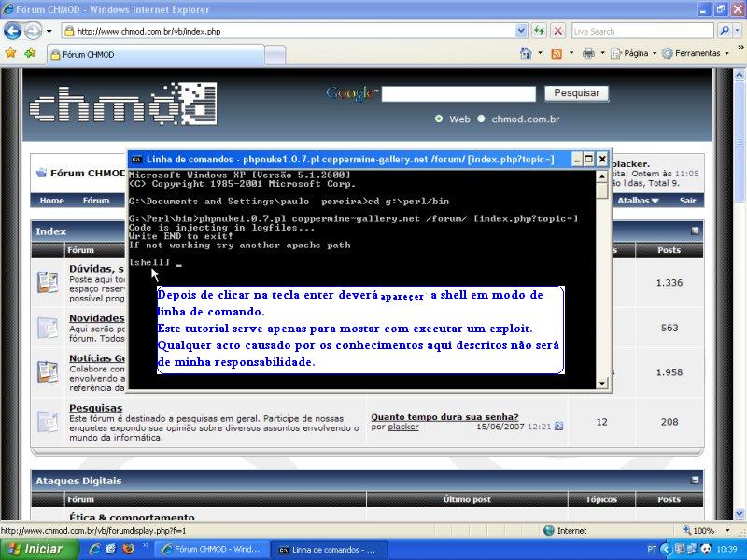Screen dimensions: 747x560
Task: Expand the Print dropdown arrow
Action: pyautogui.click(x=602, y=53)
